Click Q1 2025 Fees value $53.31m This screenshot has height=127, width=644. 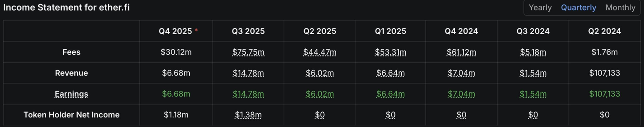(x=390, y=52)
